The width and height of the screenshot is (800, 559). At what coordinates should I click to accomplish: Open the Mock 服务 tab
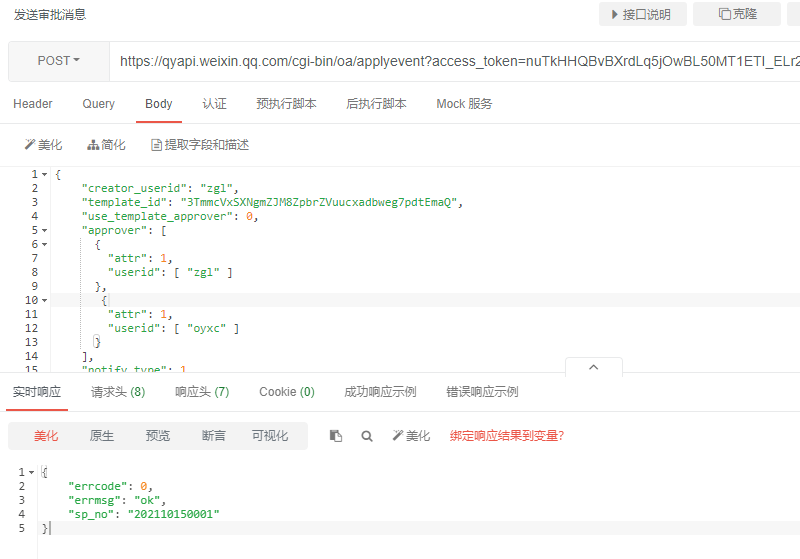tap(464, 104)
